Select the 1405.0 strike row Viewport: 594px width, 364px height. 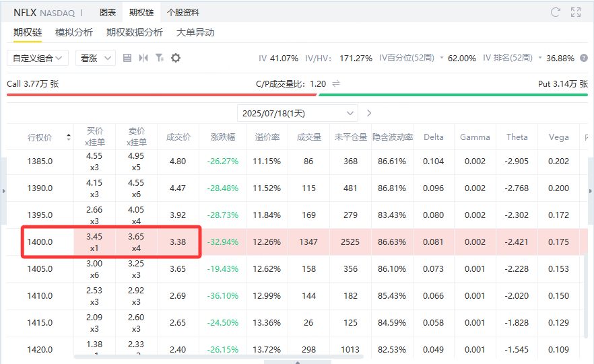(x=297, y=268)
